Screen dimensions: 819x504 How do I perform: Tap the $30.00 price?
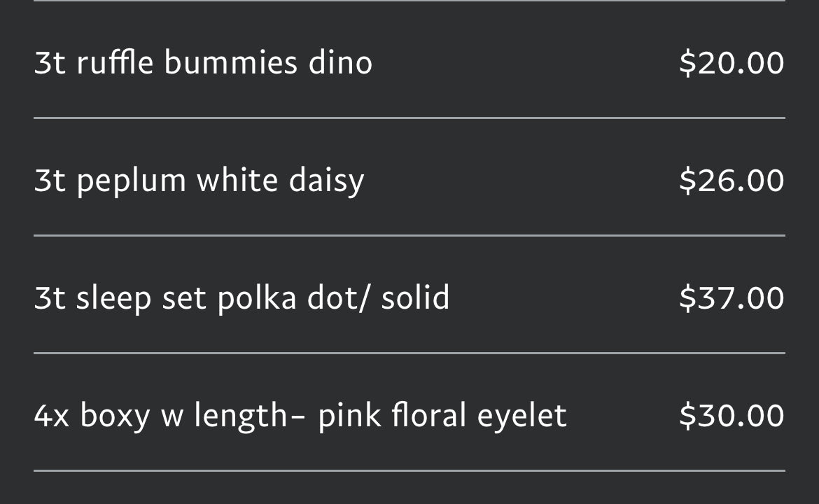731,416
